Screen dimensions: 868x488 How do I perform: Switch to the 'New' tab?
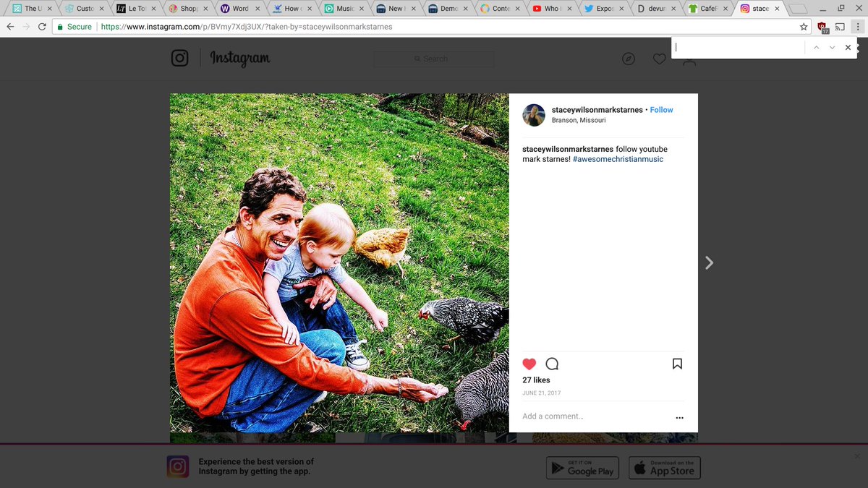point(393,9)
